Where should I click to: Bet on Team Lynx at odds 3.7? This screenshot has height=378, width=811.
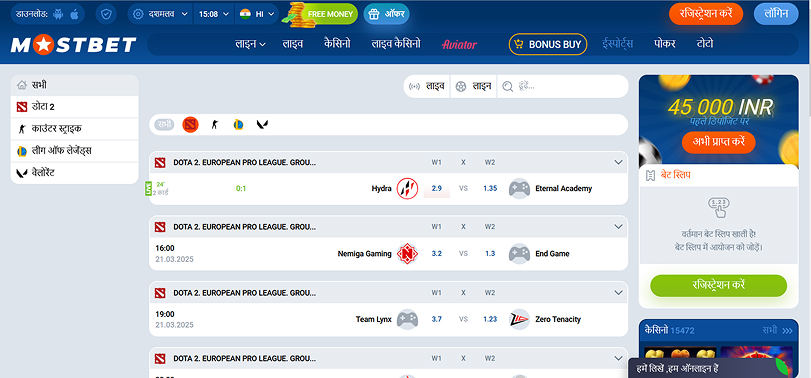(437, 320)
